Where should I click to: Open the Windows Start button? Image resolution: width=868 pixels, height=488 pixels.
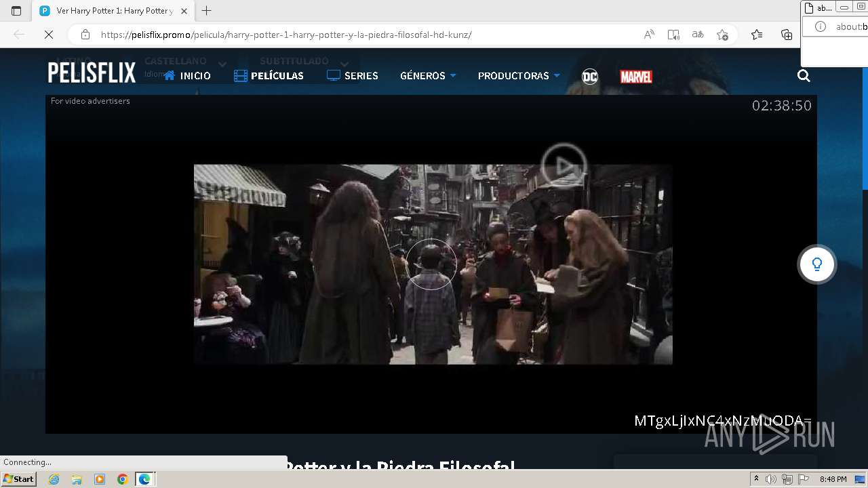pos(18,479)
